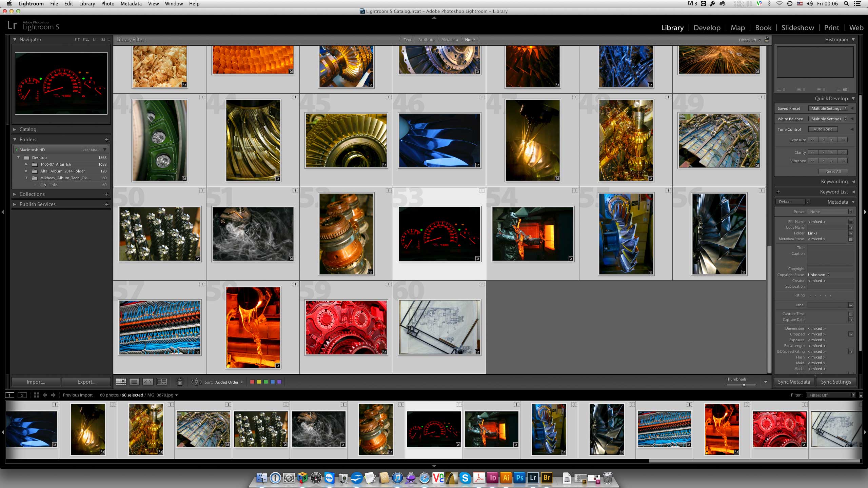Select the red gears photo thumbnail 59
This screenshot has width=868, height=488.
point(346,327)
